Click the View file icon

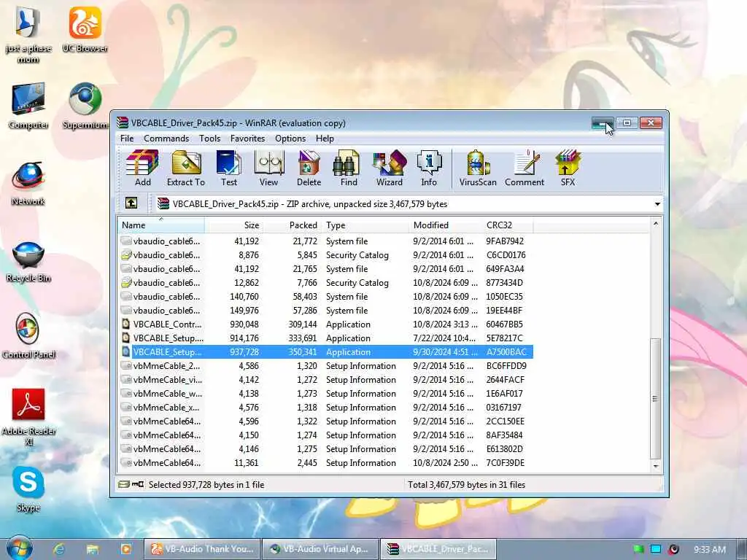coord(268,168)
